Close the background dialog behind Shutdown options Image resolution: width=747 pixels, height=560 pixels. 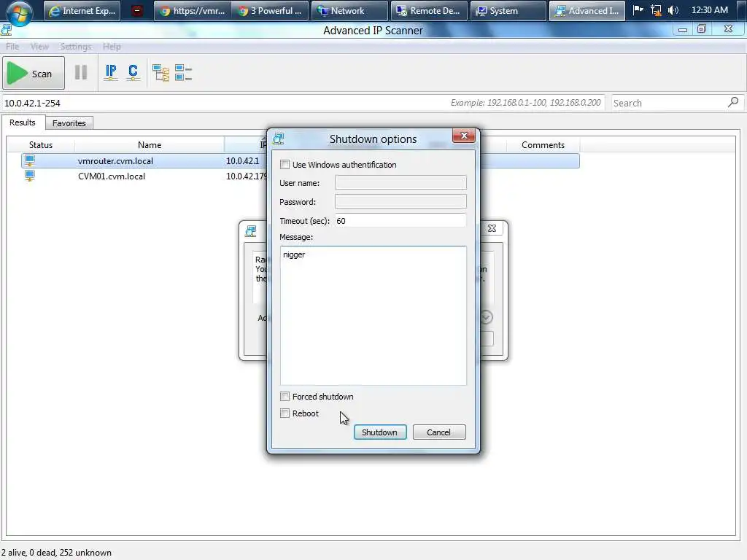(492, 228)
